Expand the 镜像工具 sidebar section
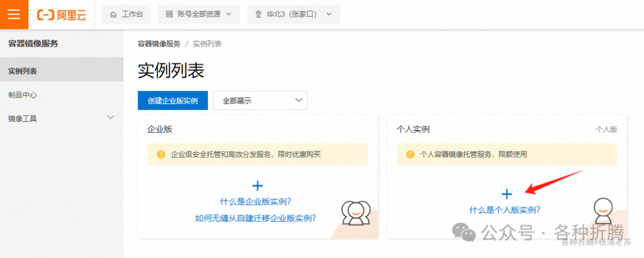The width and height of the screenshot is (644, 258). [x=61, y=118]
